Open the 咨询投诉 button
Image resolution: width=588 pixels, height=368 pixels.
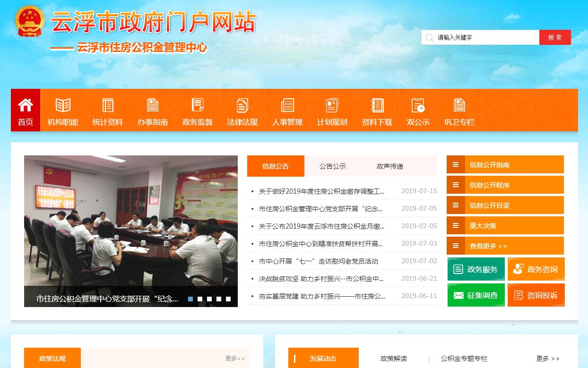(x=536, y=295)
